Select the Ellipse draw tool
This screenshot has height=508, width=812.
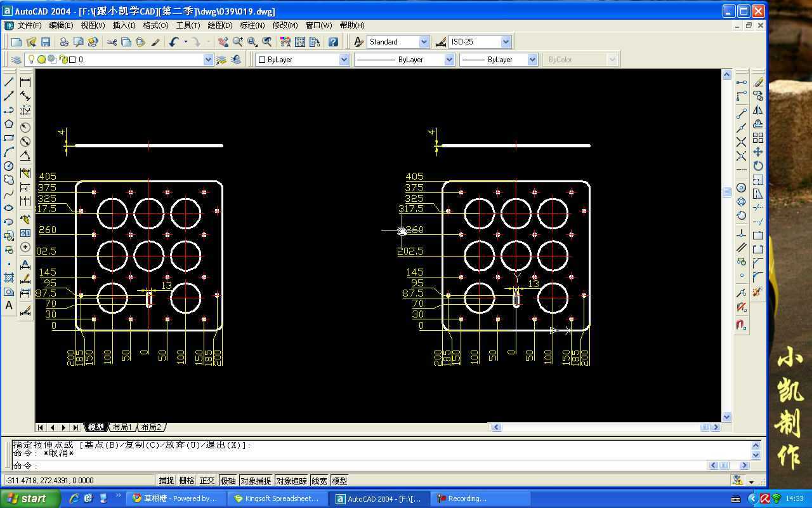tap(9, 208)
